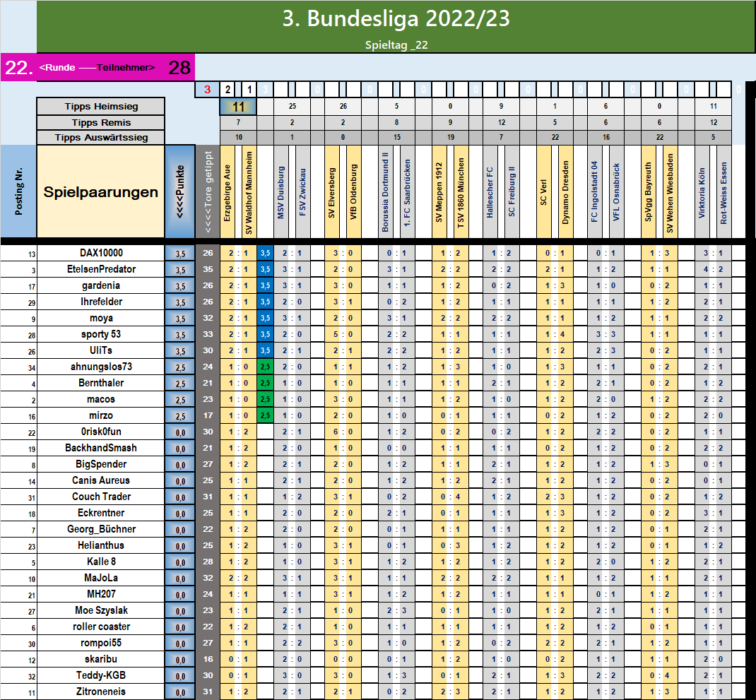The image size is (756, 700).
Task: Select the 'Spieltag _22' subtitle text
Action: (396, 45)
